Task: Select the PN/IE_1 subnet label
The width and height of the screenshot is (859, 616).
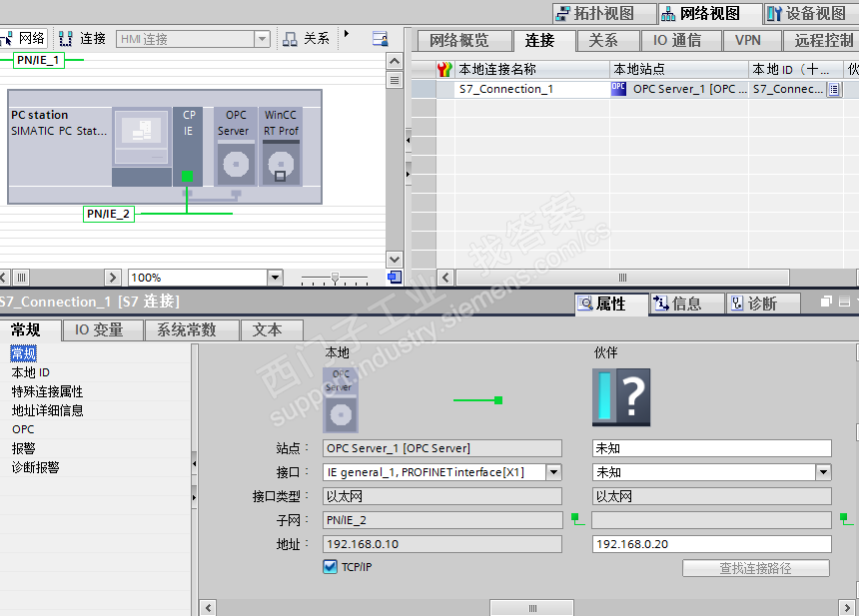Action: (38, 60)
